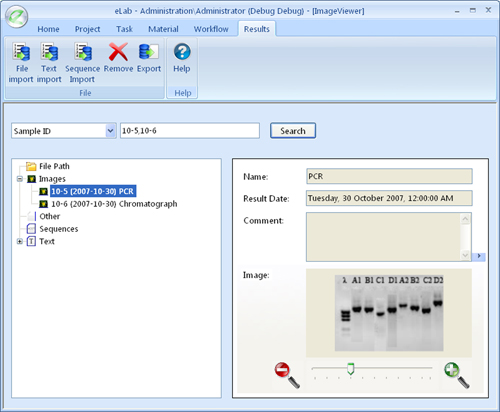Switch to the Home tab
Viewport: 500px width, 412px height.
pos(48,29)
